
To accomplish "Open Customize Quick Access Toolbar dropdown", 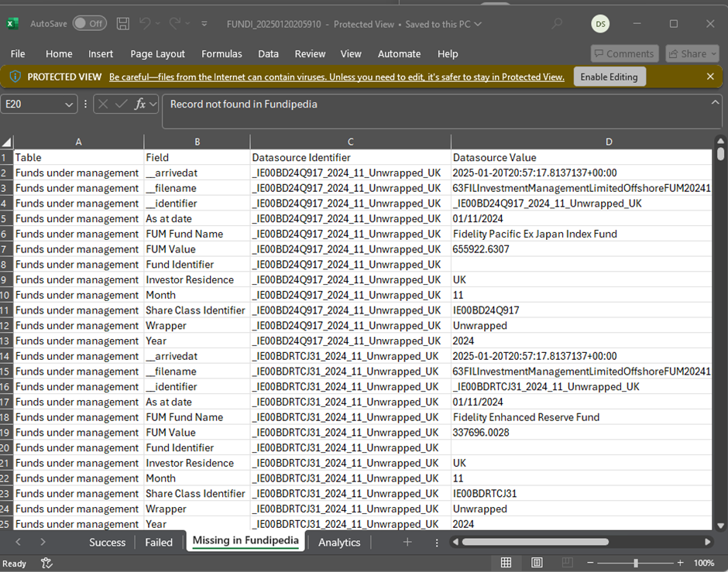I will tap(204, 24).
